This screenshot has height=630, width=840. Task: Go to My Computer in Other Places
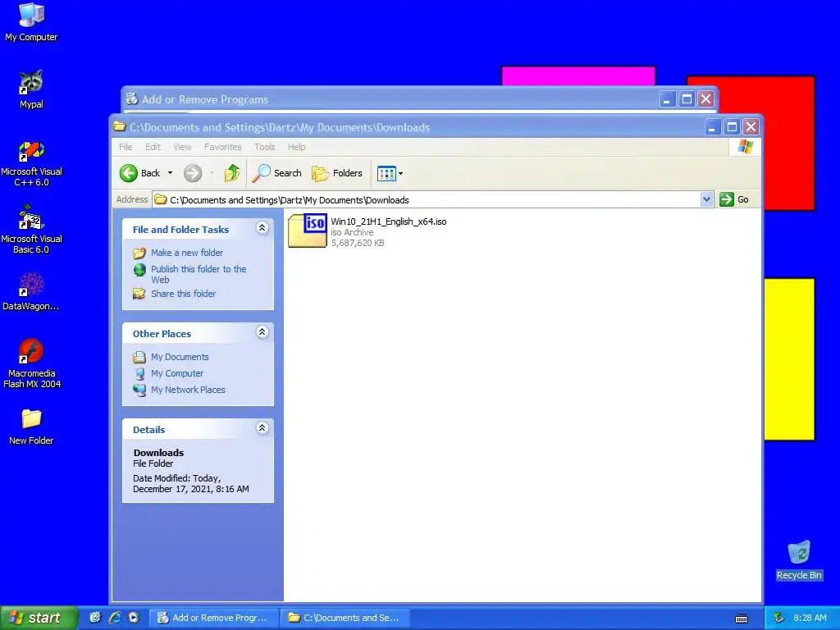177,373
